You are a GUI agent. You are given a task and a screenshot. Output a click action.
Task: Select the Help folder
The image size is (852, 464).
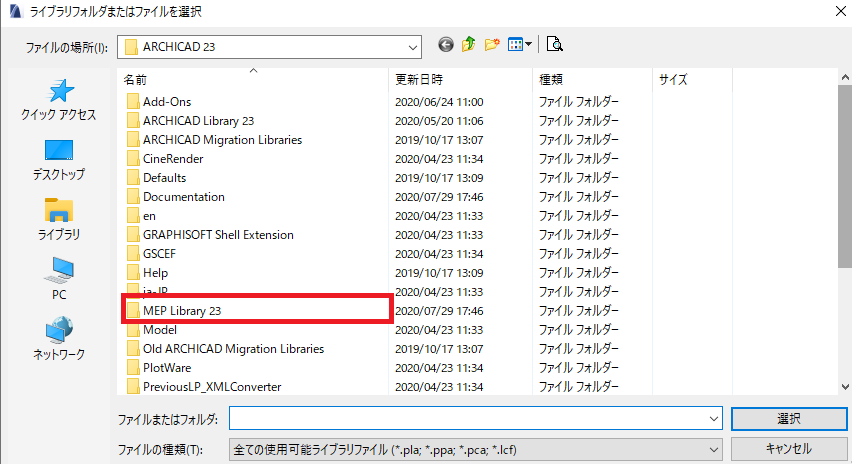click(x=155, y=273)
